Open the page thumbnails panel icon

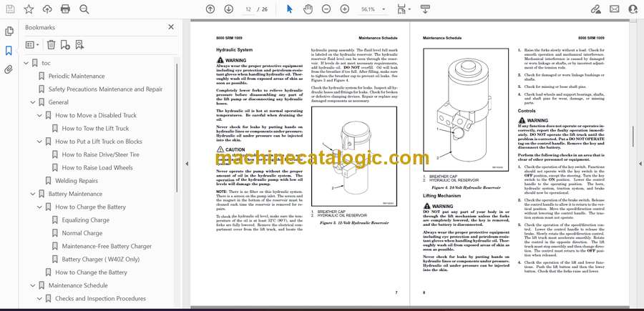[9, 31]
